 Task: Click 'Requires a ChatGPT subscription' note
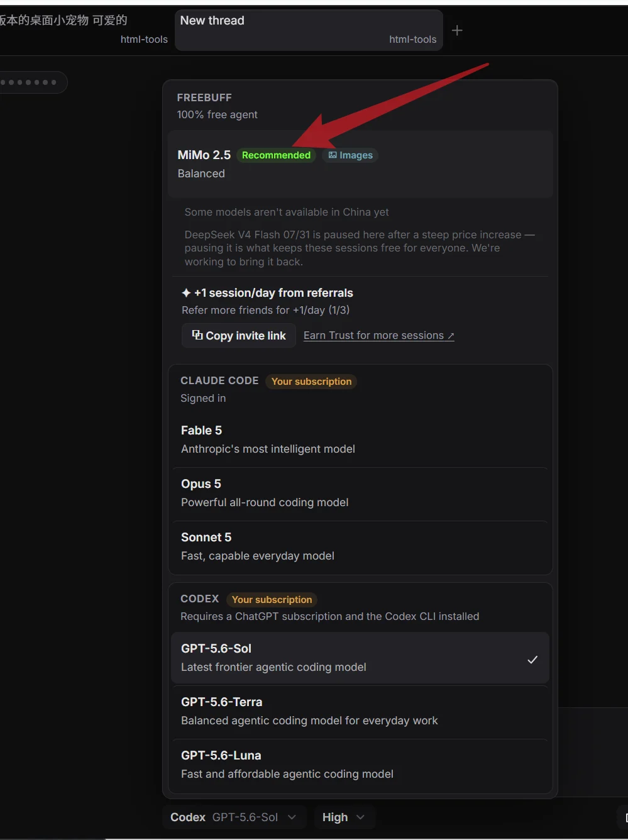coord(329,616)
